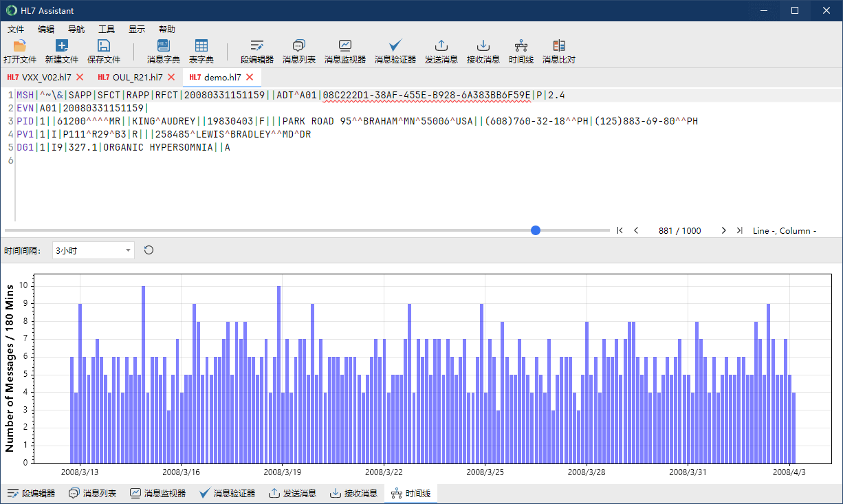Expand the 时间间隔 interval dropdown showing 3小时
This screenshot has width=843, height=504.
(x=128, y=250)
